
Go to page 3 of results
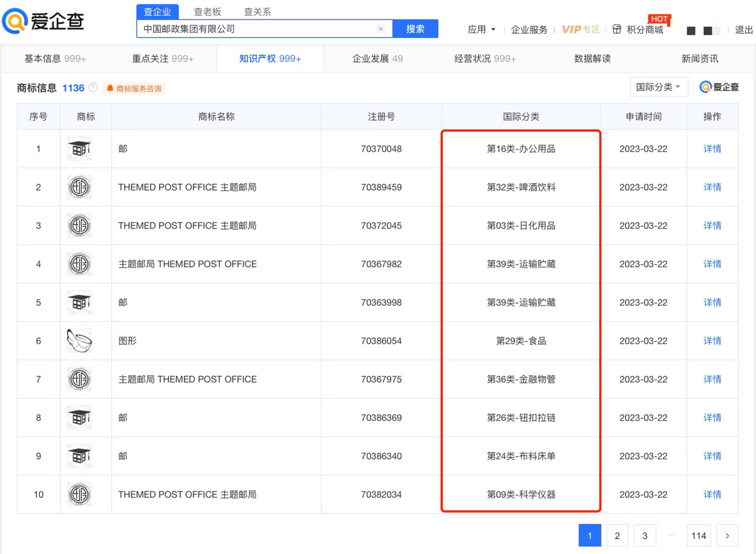pos(644,536)
